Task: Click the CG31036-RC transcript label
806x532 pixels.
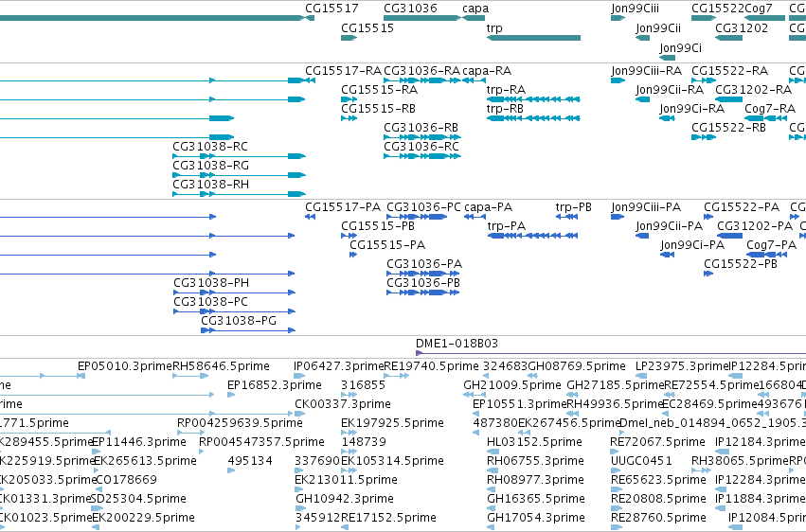Action: click(x=421, y=147)
